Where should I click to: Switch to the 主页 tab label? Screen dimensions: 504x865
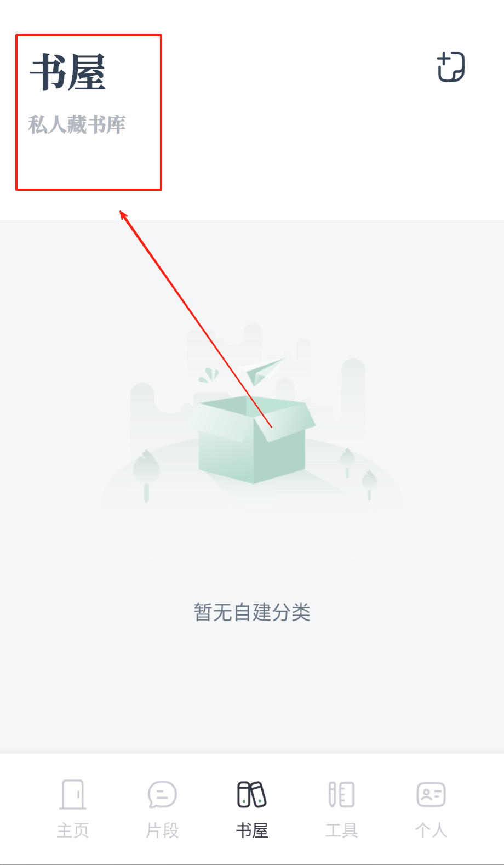point(73,830)
